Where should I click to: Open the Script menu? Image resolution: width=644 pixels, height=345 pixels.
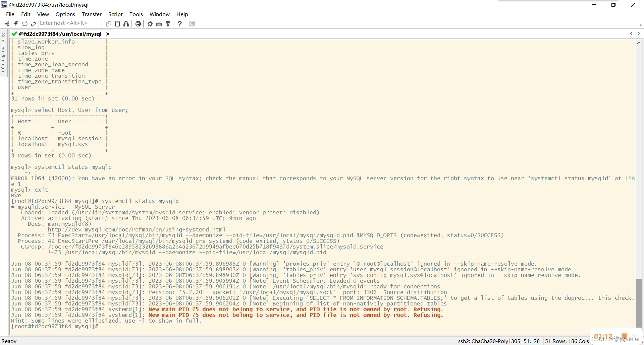[x=115, y=14]
